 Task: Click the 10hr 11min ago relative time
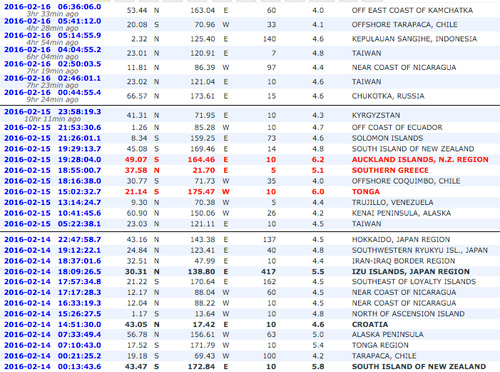pyautogui.click(x=52, y=119)
